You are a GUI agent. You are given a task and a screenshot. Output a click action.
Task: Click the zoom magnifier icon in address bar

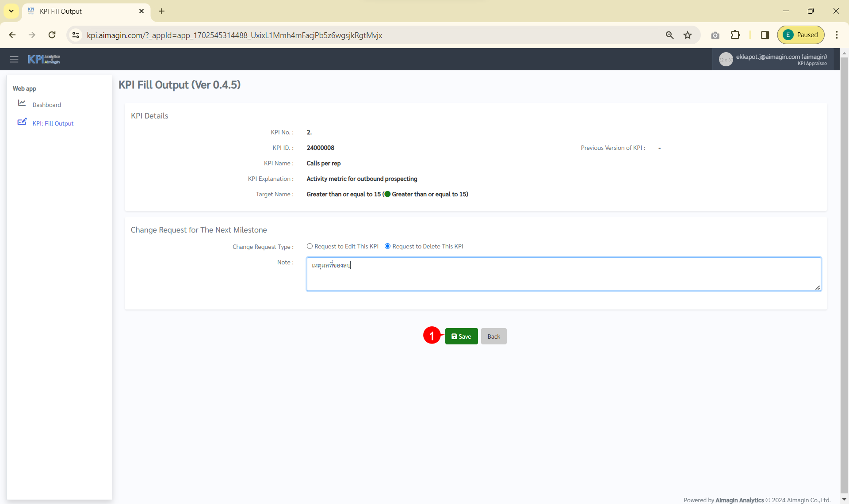pyautogui.click(x=669, y=35)
